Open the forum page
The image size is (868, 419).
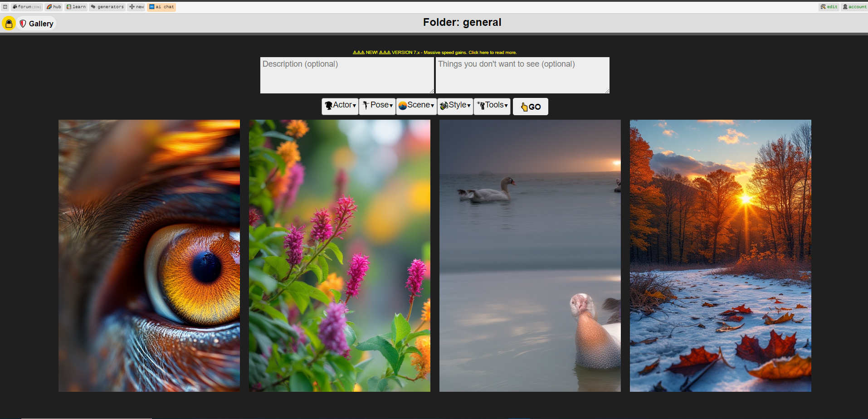click(x=27, y=7)
